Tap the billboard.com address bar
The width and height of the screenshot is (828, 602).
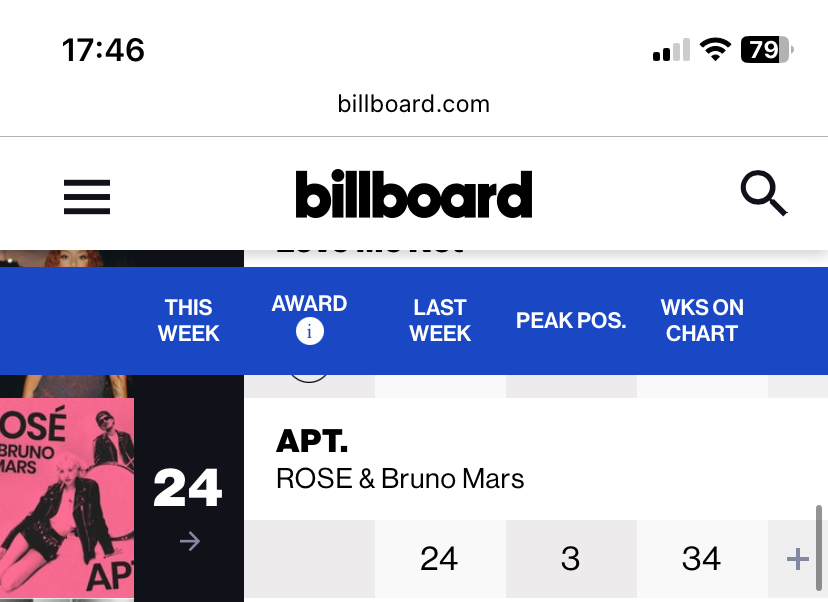coord(414,104)
